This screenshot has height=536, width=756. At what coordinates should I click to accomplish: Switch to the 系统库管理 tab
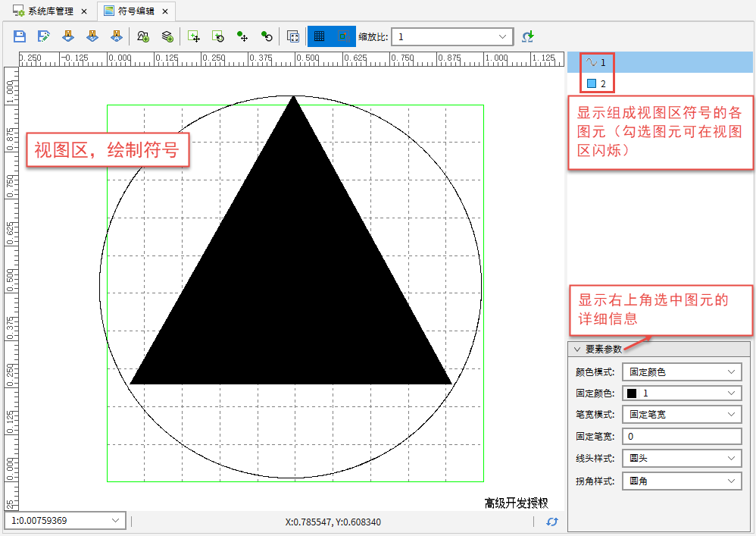[x=50, y=11]
